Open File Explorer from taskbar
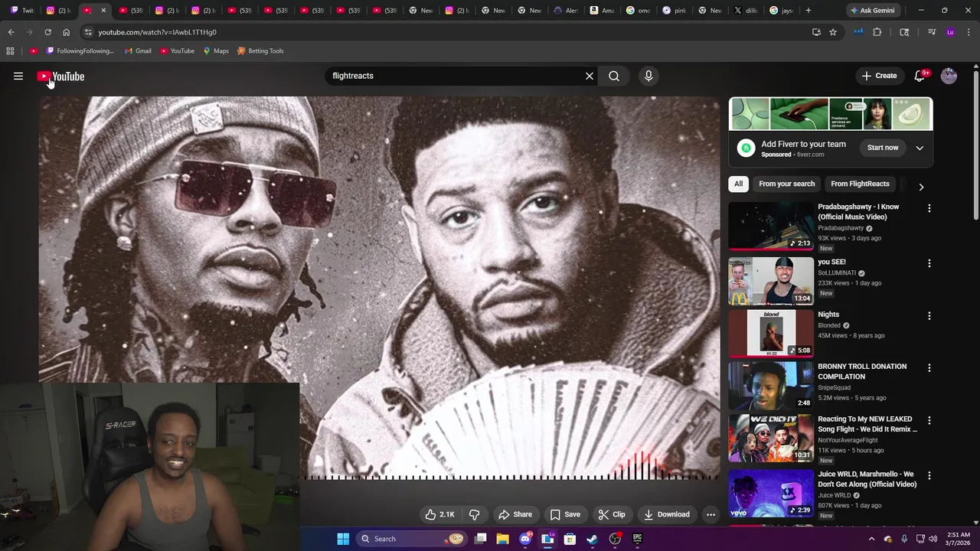Image resolution: width=980 pixels, height=551 pixels. point(502,539)
